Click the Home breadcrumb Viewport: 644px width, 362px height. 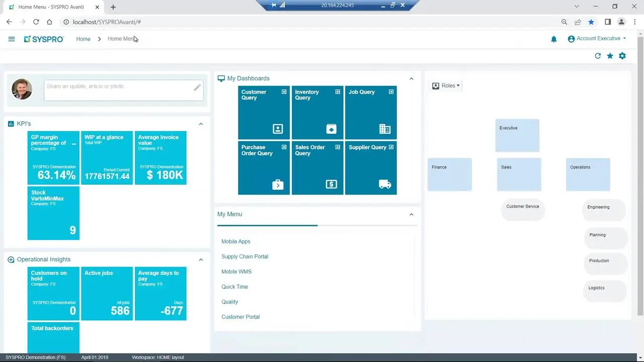click(83, 39)
